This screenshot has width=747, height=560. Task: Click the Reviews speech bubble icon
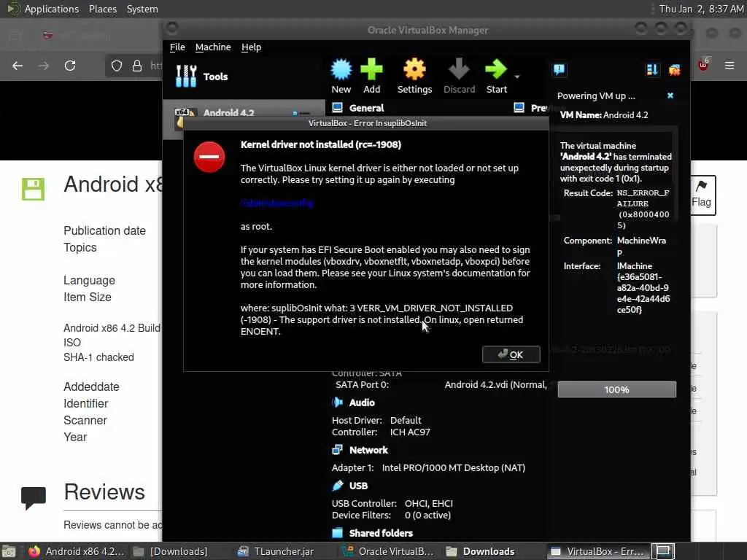(x=34, y=497)
